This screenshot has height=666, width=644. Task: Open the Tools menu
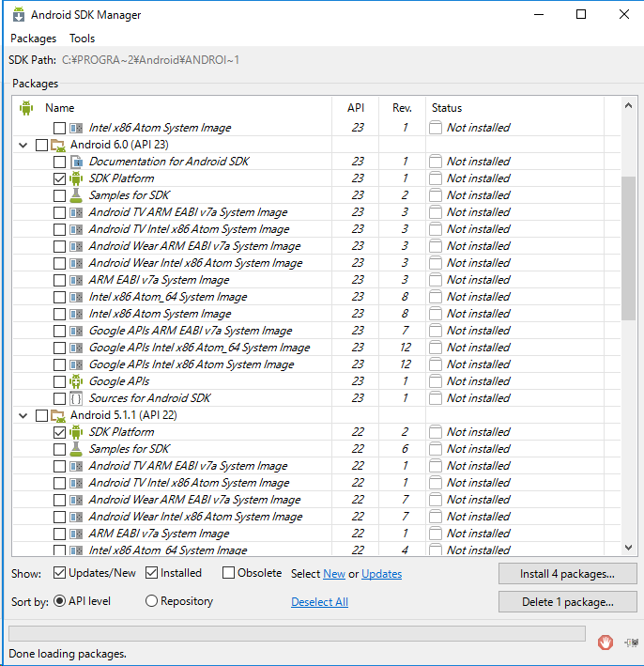(x=82, y=39)
